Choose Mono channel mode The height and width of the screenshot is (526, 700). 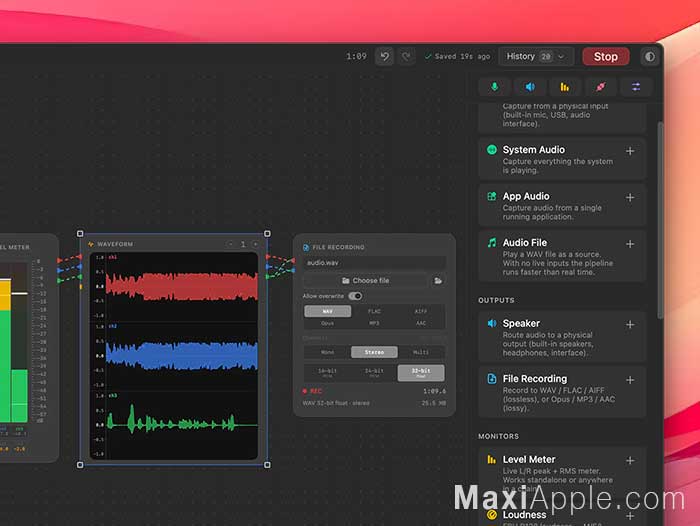coord(327,352)
